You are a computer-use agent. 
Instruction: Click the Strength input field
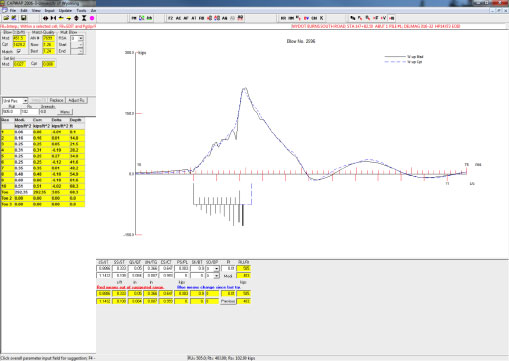click(48, 112)
